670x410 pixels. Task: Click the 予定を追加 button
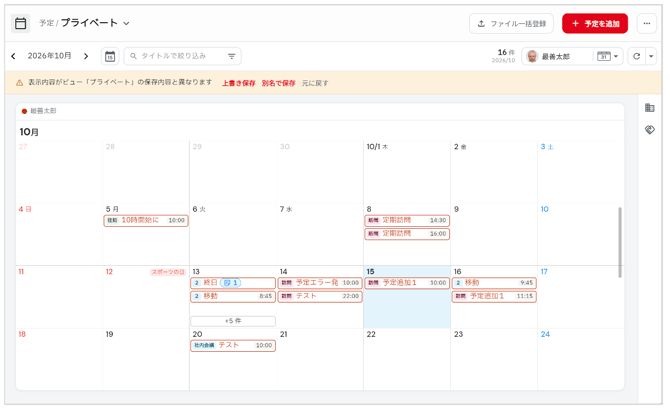tap(595, 23)
